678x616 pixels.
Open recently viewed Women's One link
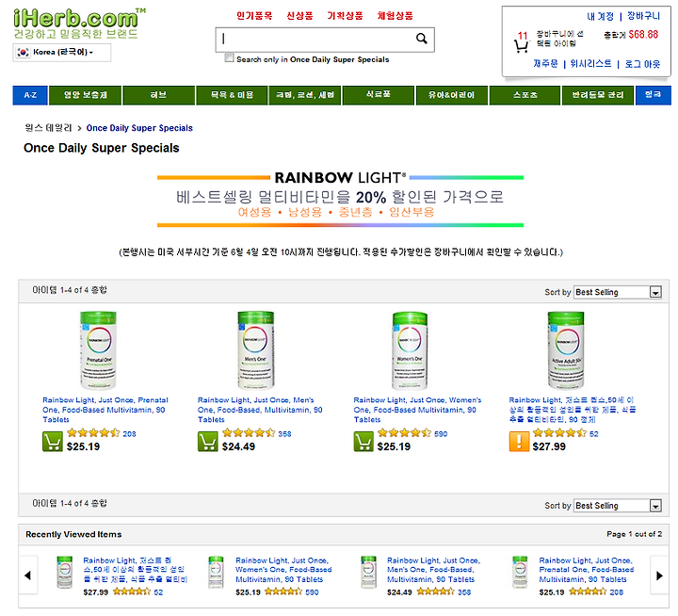283,570
